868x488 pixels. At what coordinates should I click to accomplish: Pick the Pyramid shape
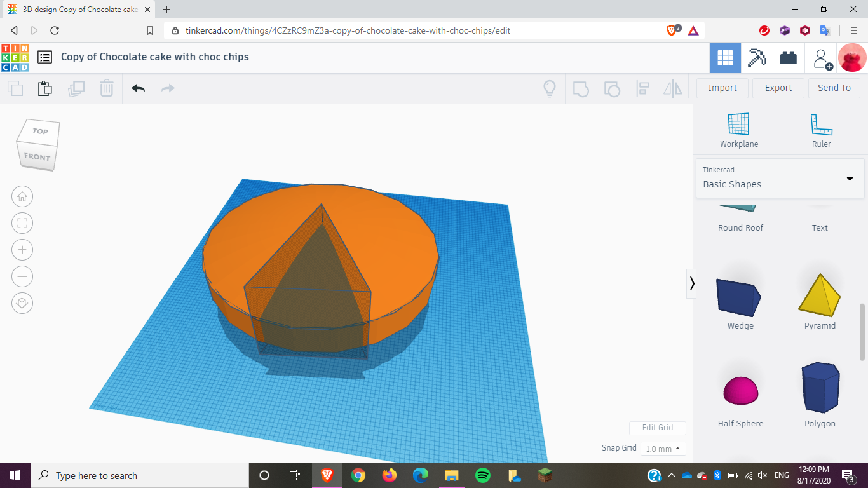[820, 302]
